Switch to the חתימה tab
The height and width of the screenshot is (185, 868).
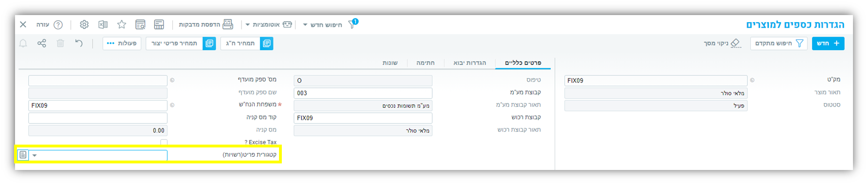click(426, 62)
